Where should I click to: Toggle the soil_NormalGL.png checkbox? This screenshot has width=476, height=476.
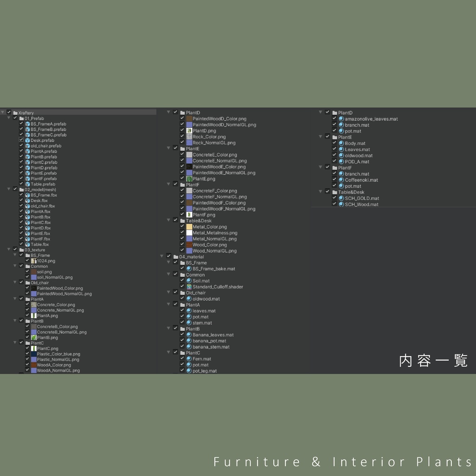tap(27, 277)
